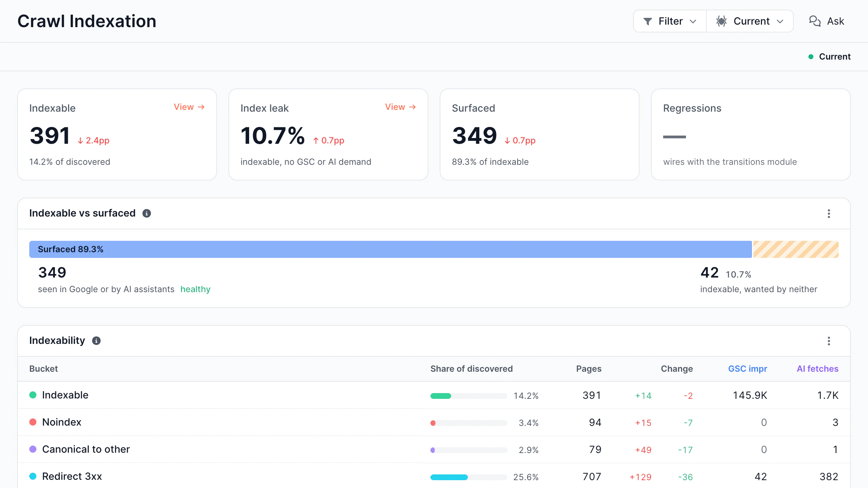
Task: Click the blue Surfaced 89.3% bar segment
Action: pyautogui.click(x=390, y=249)
